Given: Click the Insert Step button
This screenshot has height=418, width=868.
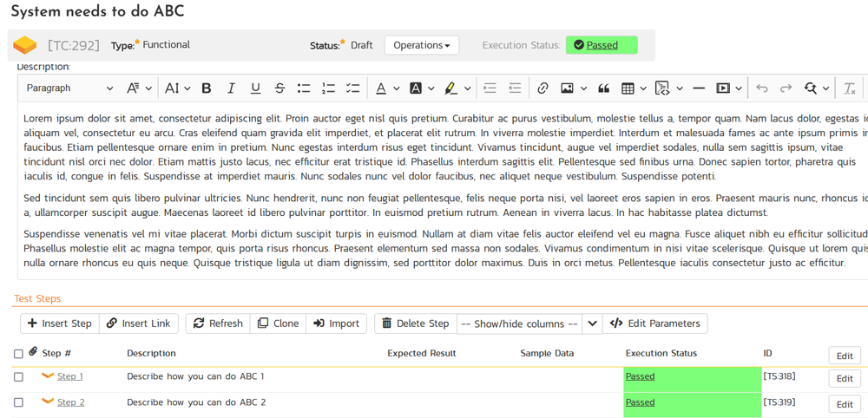Looking at the screenshot, I should pyautogui.click(x=60, y=323).
